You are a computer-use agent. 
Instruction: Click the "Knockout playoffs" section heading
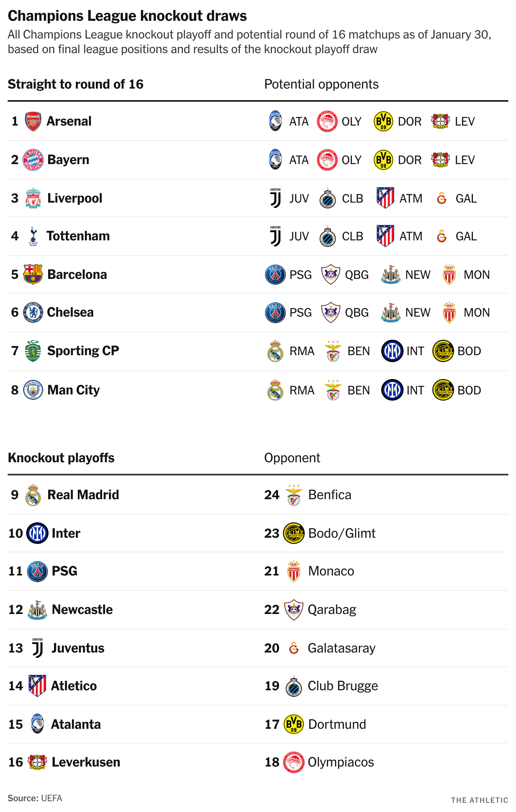coord(61,458)
